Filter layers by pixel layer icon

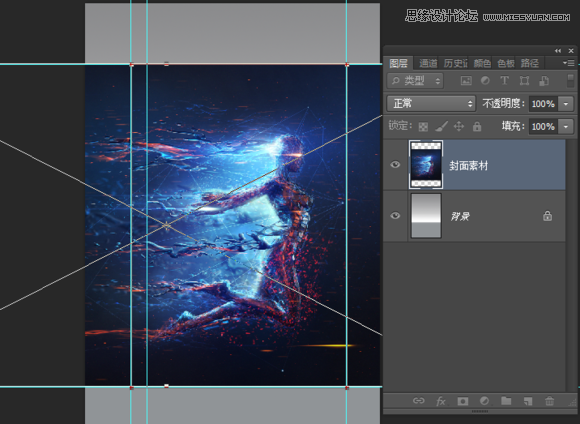pyautogui.click(x=466, y=81)
